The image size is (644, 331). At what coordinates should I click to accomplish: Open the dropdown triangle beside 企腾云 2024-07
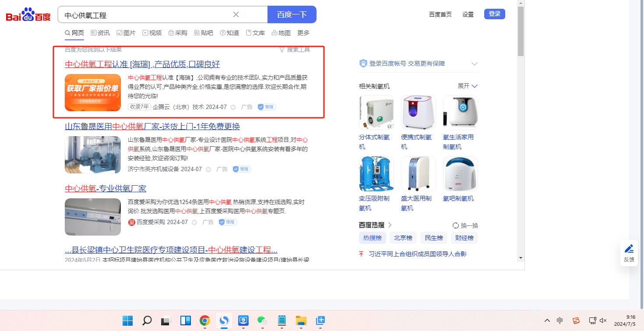tap(233, 107)
